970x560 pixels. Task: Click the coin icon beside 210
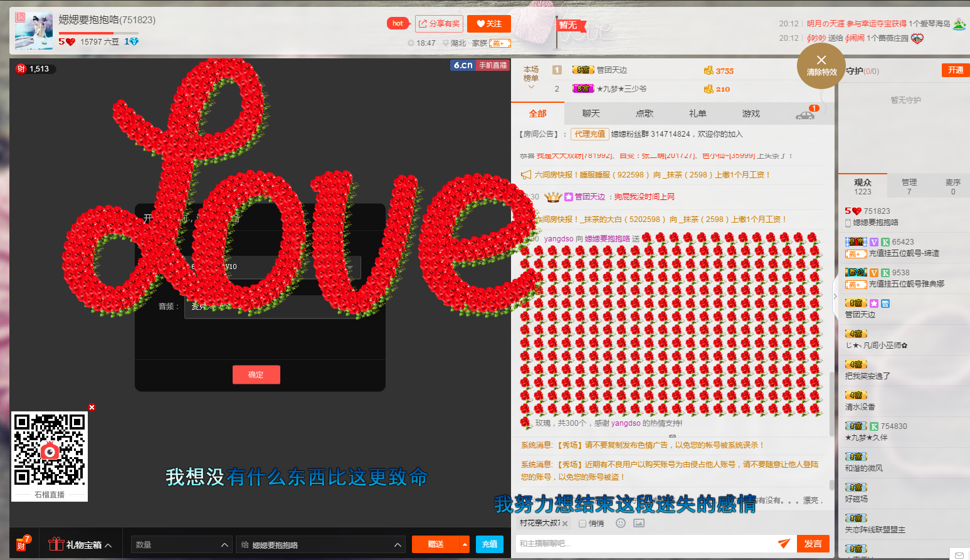click(x=709, y=89)
